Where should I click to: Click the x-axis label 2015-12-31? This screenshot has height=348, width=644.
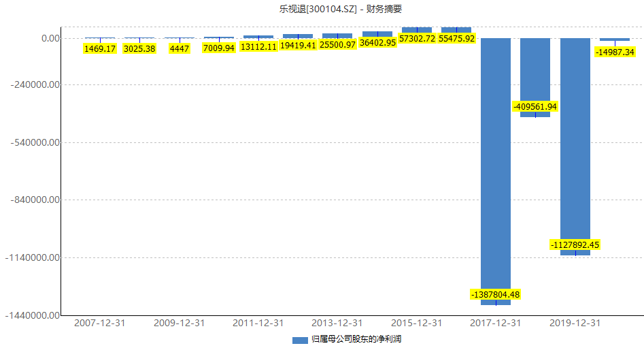(416, 323)
